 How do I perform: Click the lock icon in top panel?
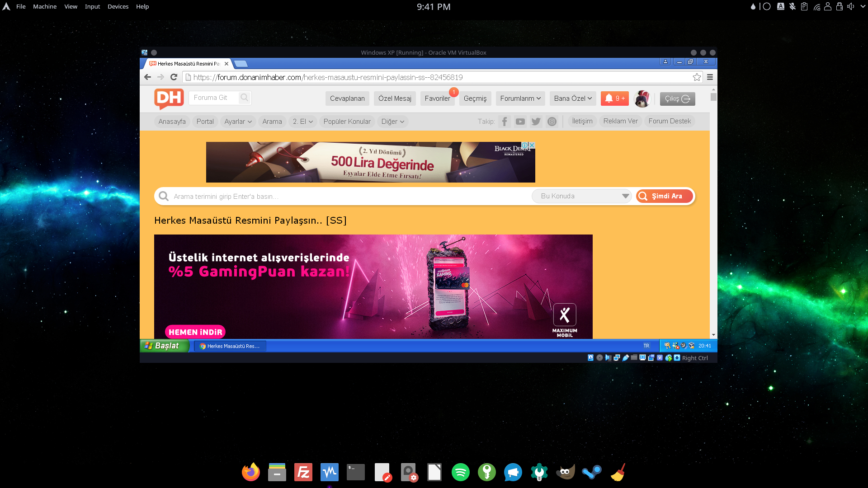coord(840,6)
